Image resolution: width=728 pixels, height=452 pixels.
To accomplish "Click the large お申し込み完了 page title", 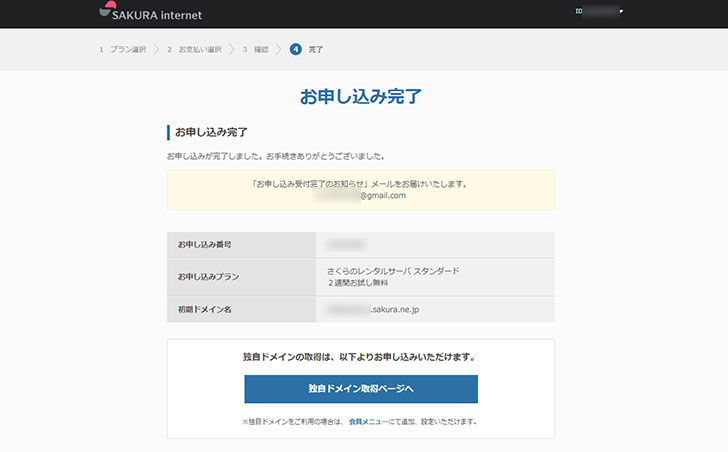I will pos(361,97).
